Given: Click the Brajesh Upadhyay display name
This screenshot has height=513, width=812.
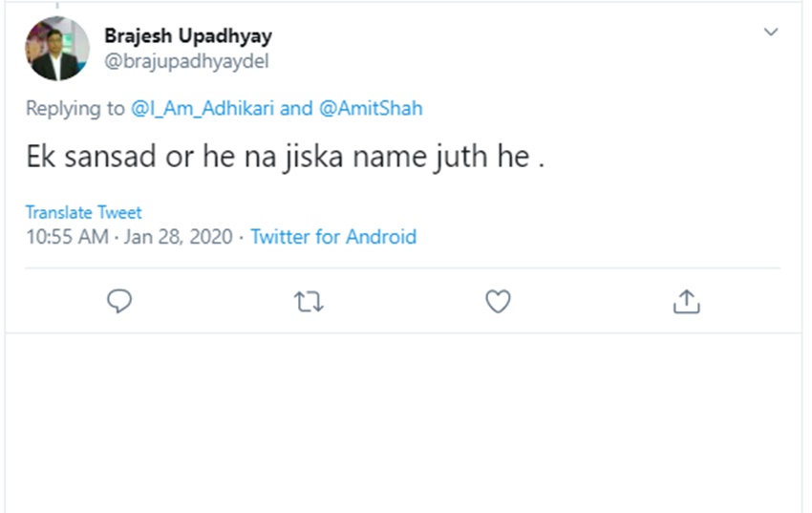Looking at the screenshot, I should [x=187, y=36].
